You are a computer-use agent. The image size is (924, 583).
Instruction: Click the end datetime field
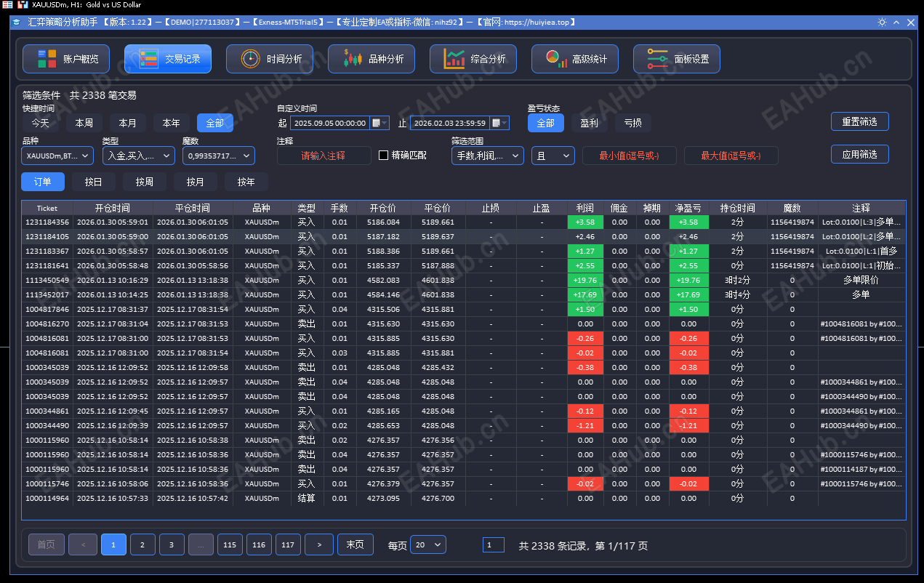point(451,123)
